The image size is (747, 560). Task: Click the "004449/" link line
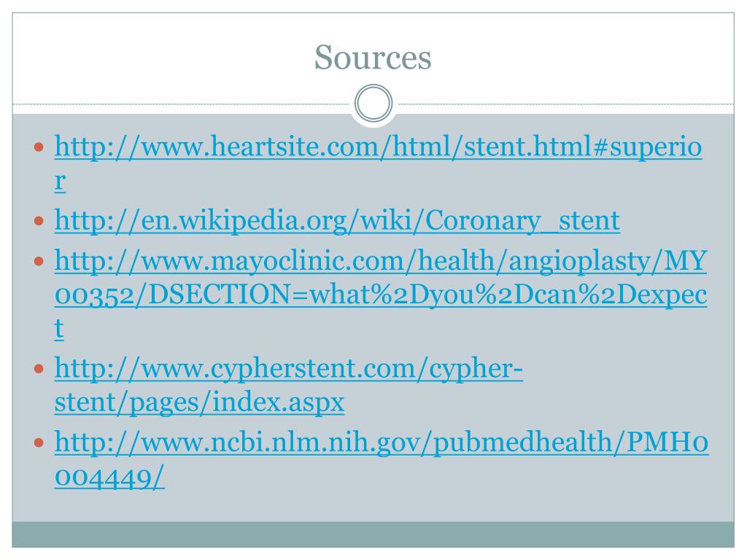coord(109,477)
